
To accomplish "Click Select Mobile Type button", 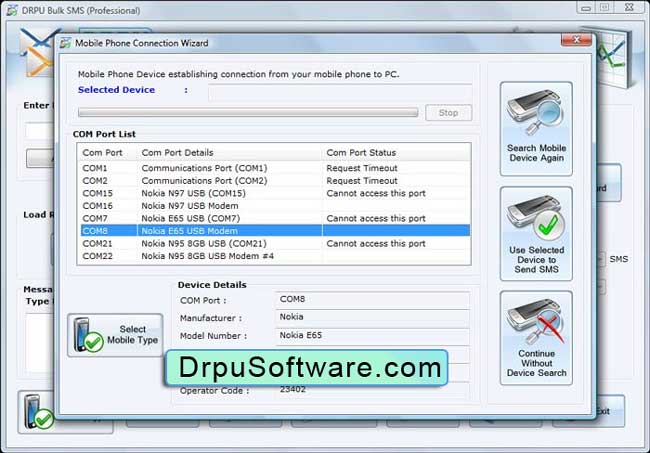I will click(x=115, y=335).
